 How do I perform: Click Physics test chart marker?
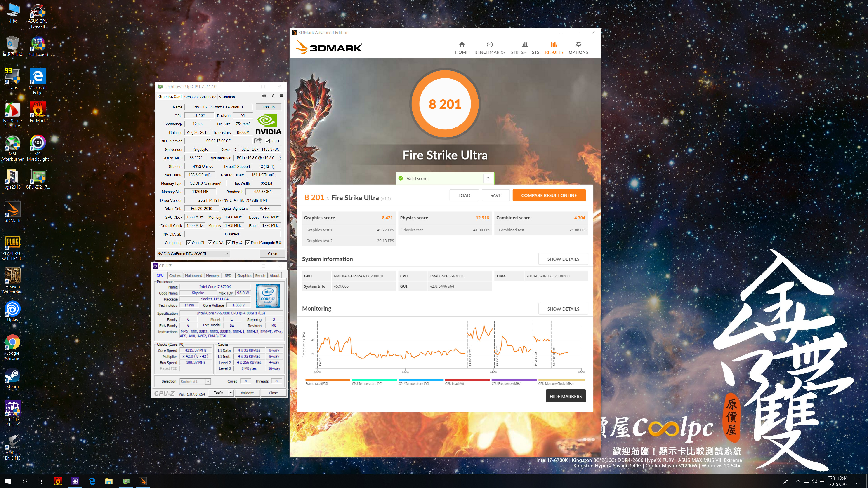(x=535, y=358)
